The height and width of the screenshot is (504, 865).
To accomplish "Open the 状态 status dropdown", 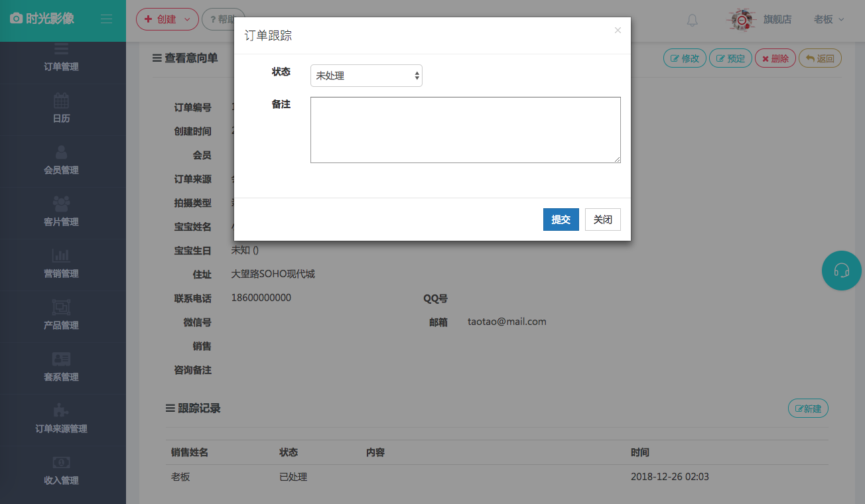I will (x=366, y=76).
